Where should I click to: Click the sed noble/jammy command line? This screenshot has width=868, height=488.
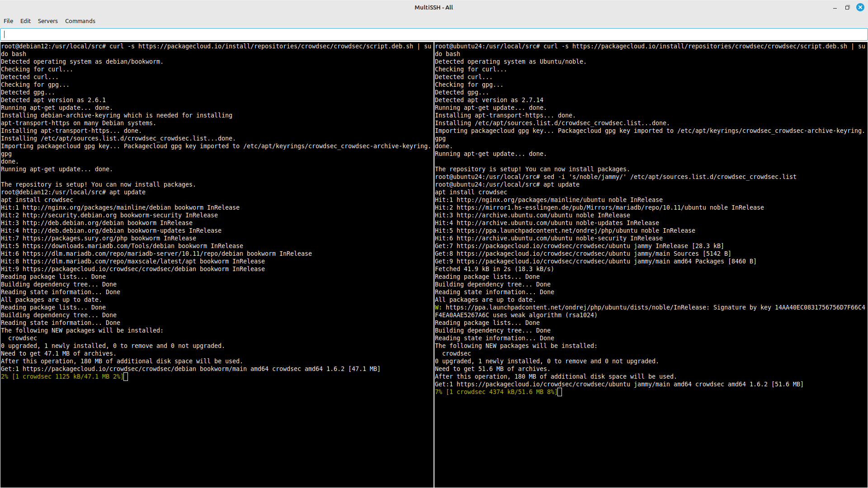(616, 177)
